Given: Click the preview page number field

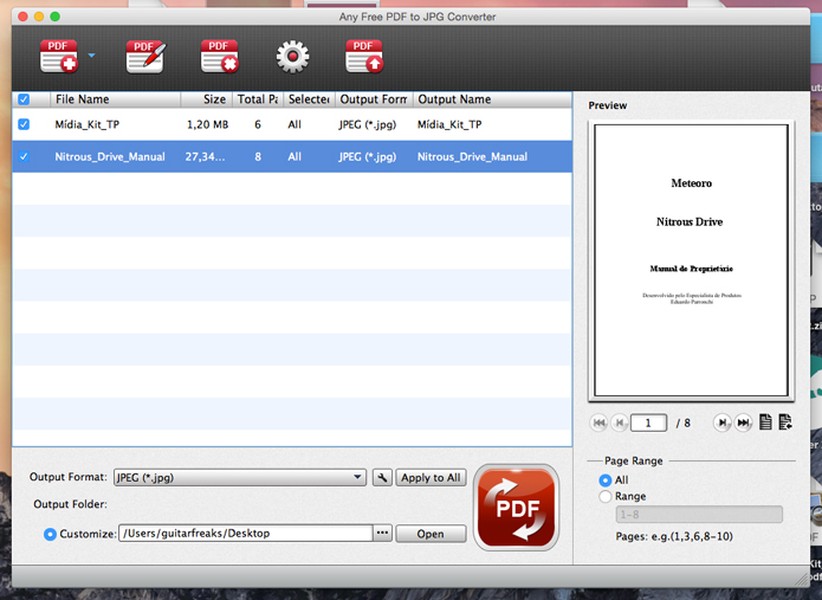Looking at the screenshot, I should [648, 422].
